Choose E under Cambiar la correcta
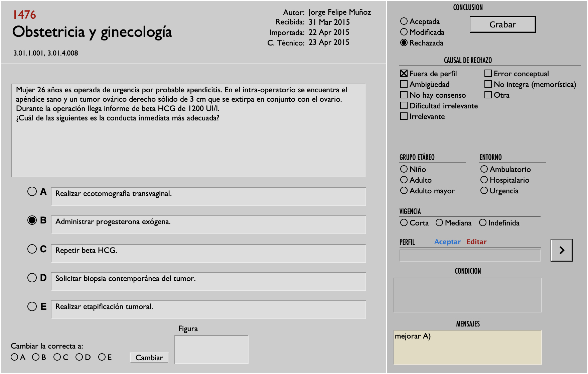Viewport: 588px width, 374px height. pyautogui.click(x=102, y=357)
